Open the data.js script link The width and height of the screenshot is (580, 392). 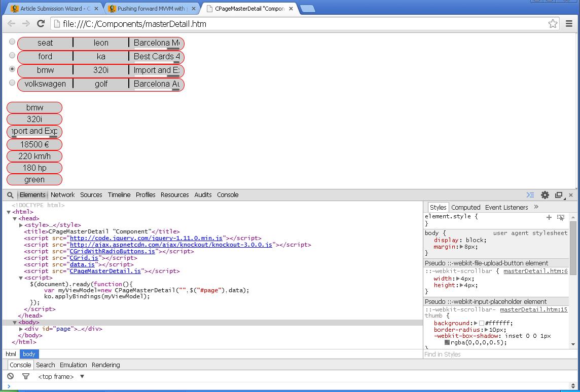pyautogui.click(x=83, y=264)
